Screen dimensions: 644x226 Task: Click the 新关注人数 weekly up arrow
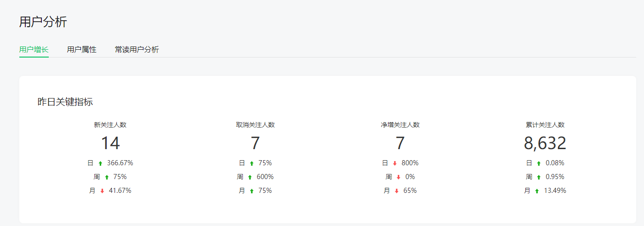pos(107,177)
